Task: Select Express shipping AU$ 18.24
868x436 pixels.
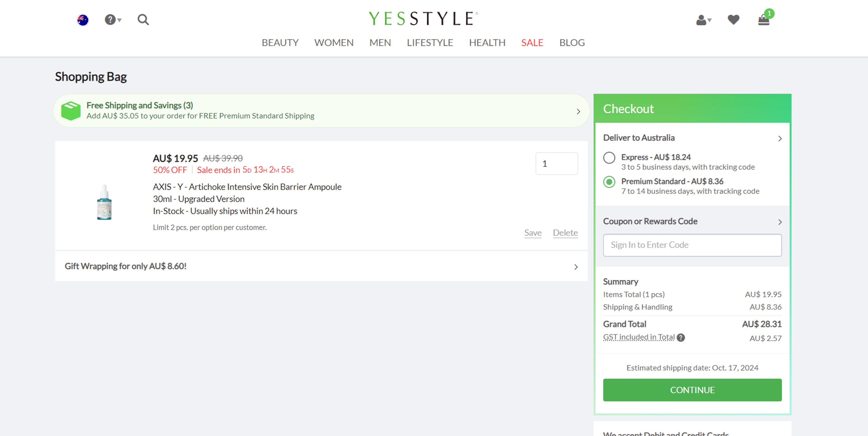Action: tap(609, 157)
